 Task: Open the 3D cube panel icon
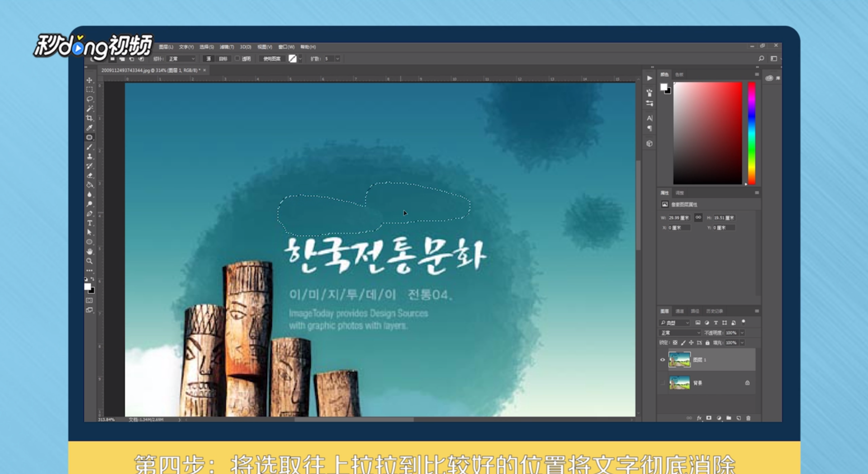tap(650, 143)
